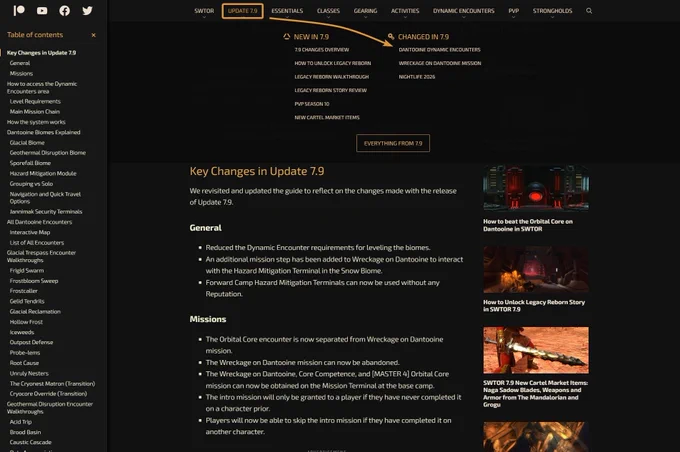Click the Changed in 7.9 wrench icon
Viewport: 680px width, 452px height.
coord(391,37)
